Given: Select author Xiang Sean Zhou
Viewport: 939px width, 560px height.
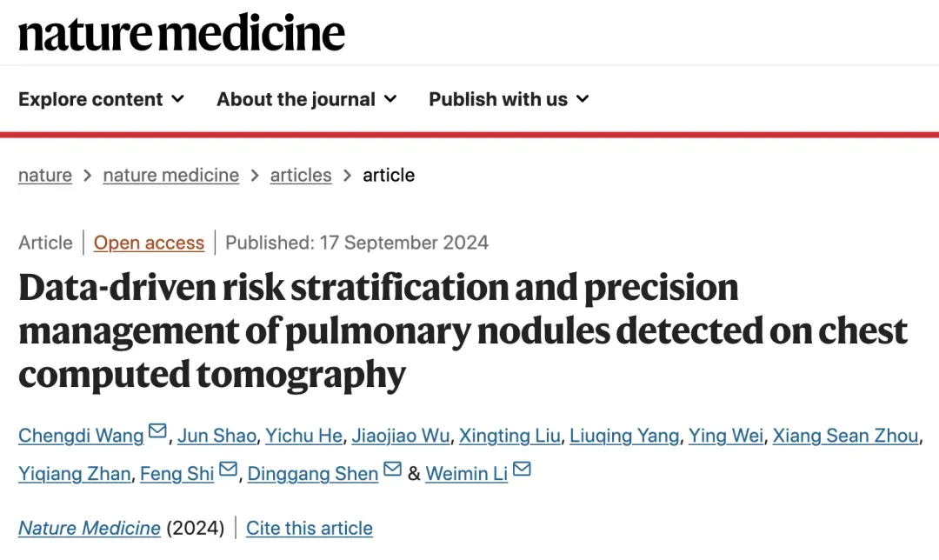Looking at the screenshot, I should click(845, 436).
